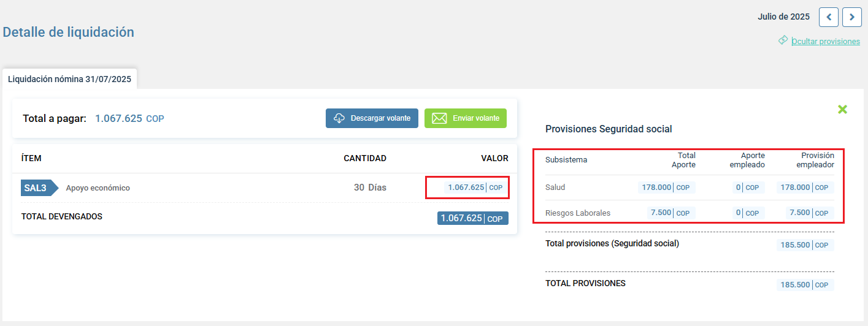Screen dimensions: 868x326
Task: Click the SAL3 arrow badge
Action: click(39, 188)
